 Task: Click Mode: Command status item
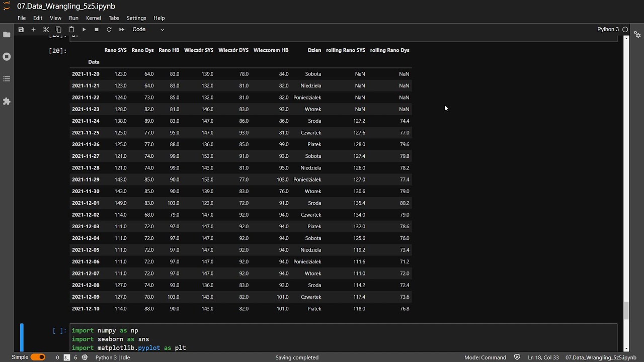485,357
